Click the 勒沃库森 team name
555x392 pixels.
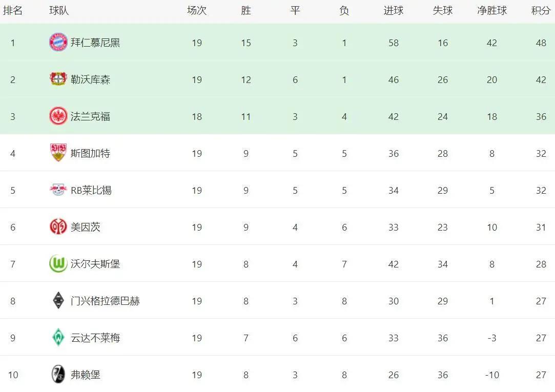pos(90,79)
